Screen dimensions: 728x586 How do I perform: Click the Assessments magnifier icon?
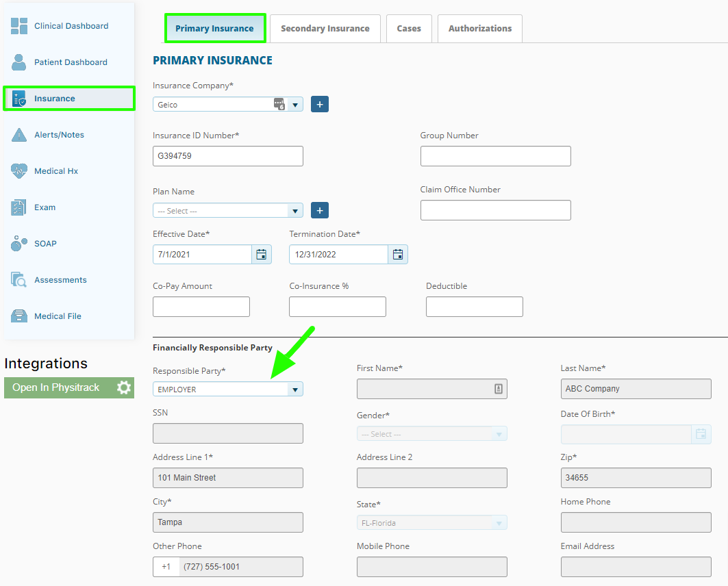point(19,280)
